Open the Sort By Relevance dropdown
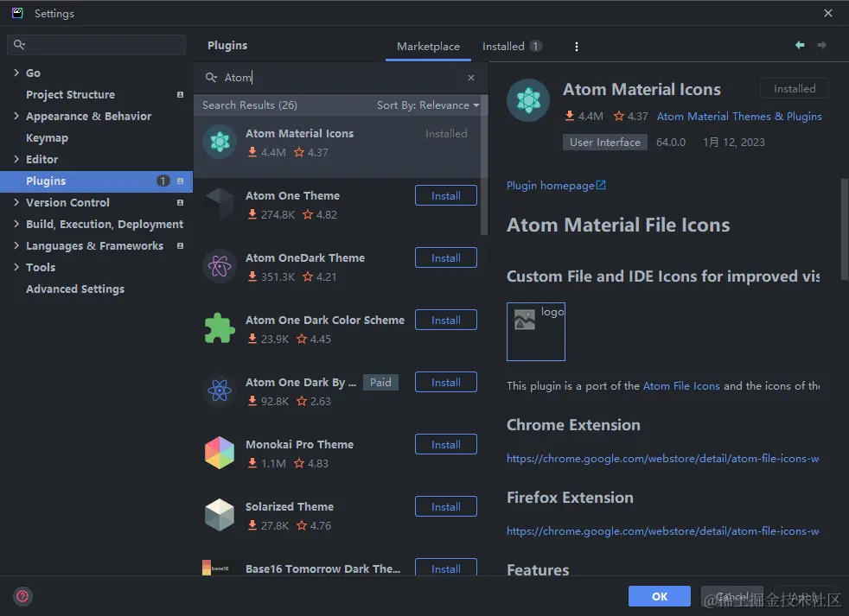Image resolution: width=849 pixels, height=616 pixels. tap(428, 105)
